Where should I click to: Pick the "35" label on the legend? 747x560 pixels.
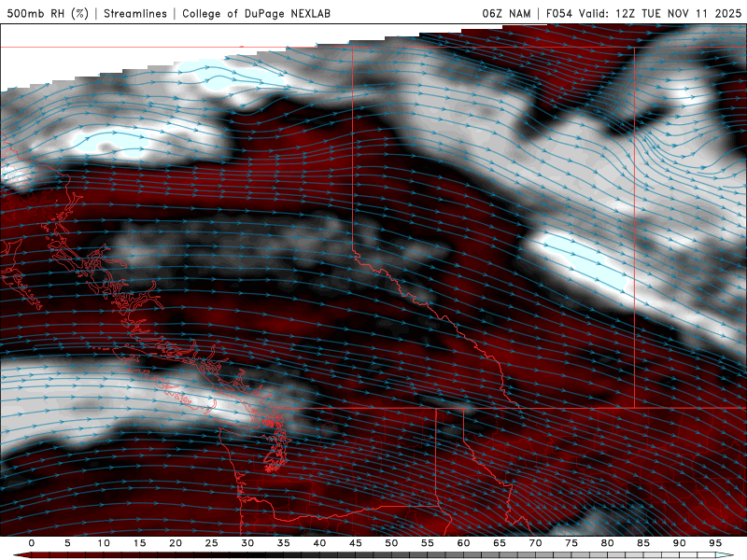point(284,543)
